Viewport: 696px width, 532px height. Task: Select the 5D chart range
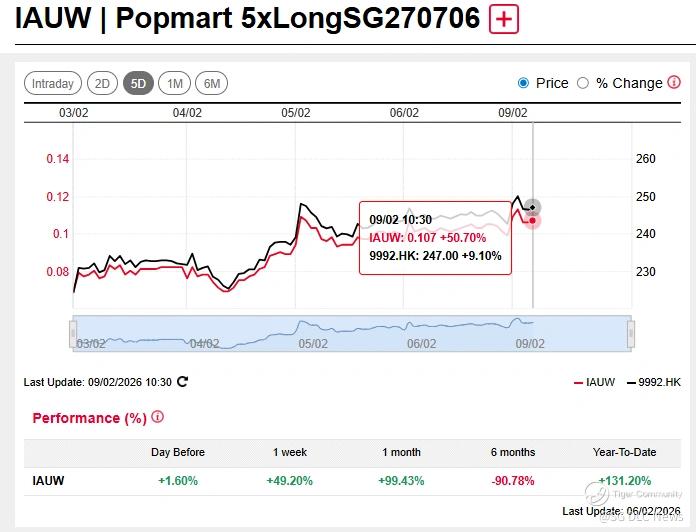pyautogui.click(x=138, y=83)
